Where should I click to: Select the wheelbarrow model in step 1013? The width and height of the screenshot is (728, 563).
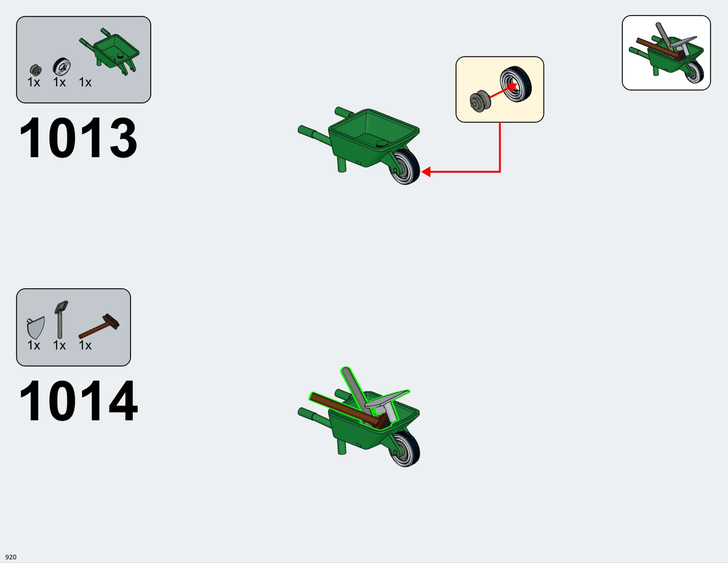point(359,146)
